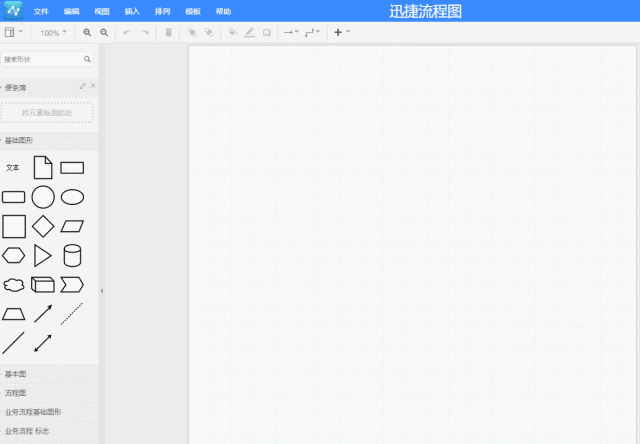Image resolution: width=640 pixels, height=444 pixels.
Task: Select the hexagon shape
Action: (13, 255)
